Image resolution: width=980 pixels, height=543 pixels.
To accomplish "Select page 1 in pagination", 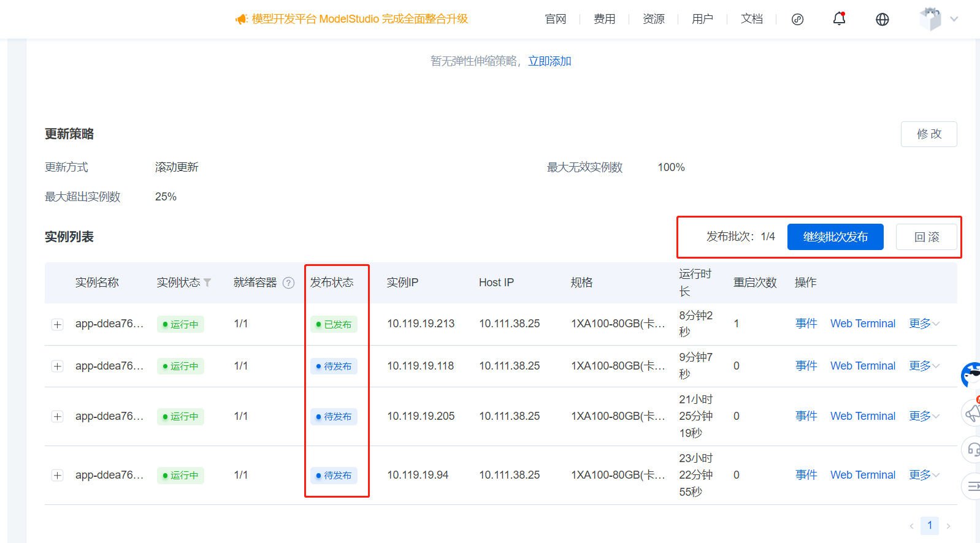I will point(929,525).
